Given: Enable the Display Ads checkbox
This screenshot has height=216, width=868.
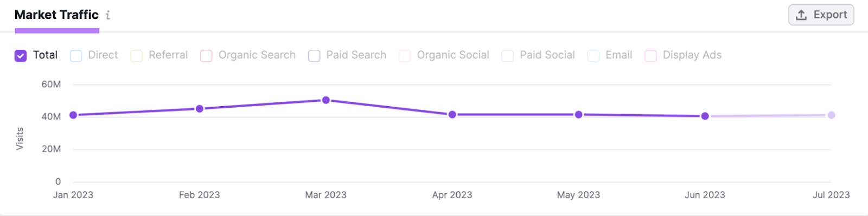Looking at the screenshot, I should pos(650,55).
